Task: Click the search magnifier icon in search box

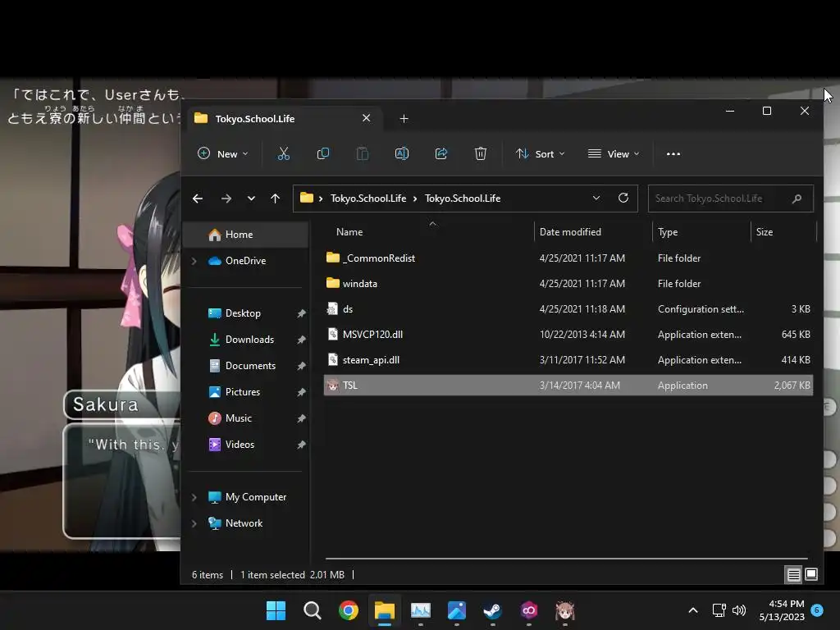Action: [797, 199]
